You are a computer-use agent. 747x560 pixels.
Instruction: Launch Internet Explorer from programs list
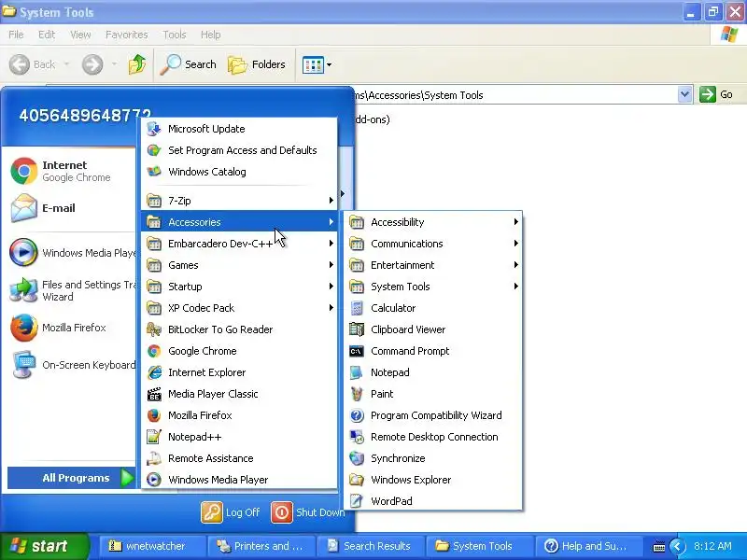239,372
